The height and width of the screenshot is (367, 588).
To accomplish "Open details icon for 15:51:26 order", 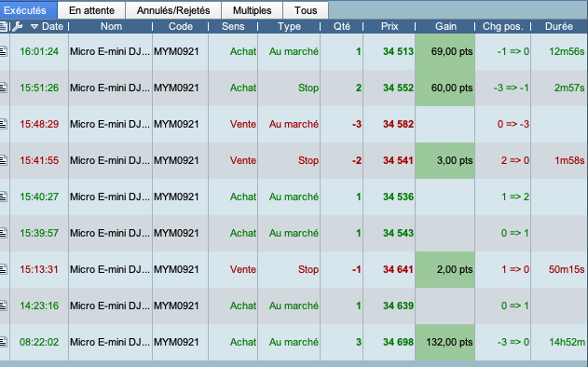I will (4, 88).
